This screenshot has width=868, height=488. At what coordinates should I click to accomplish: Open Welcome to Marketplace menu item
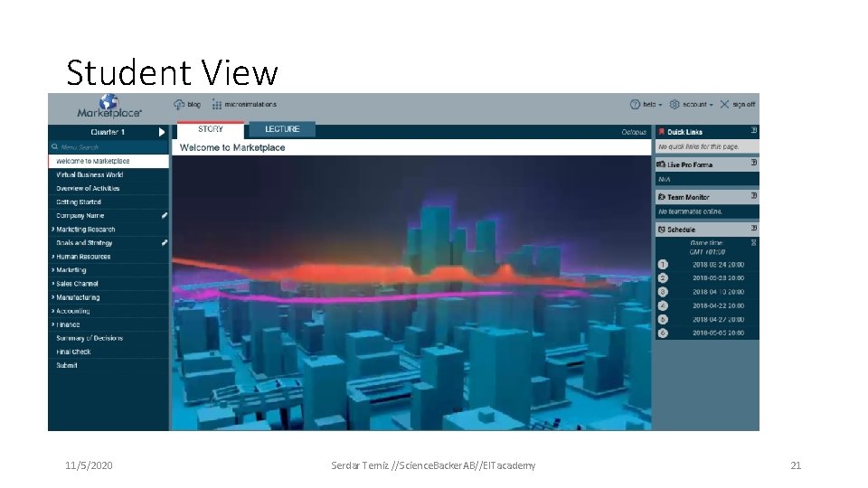[108, 161]
